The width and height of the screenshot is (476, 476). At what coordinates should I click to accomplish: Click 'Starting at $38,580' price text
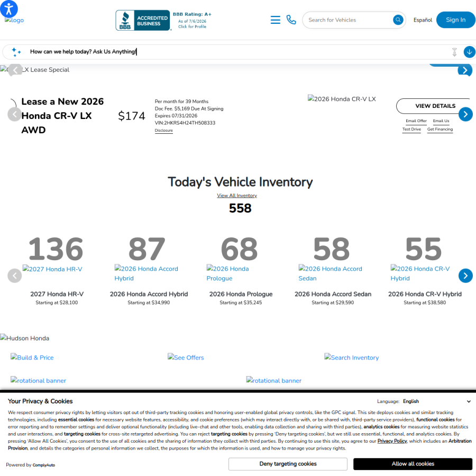click(x=425, y=303)
